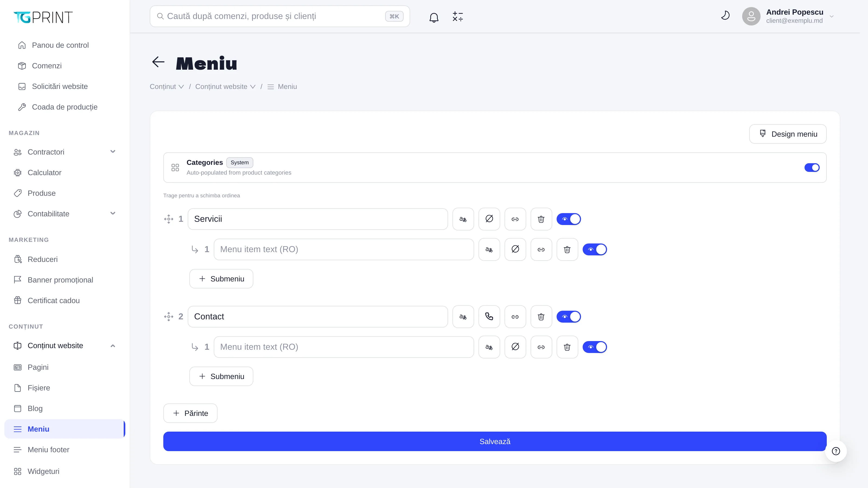Screen dimensions: 868x488
Task: Set link for Contact menu item
Action: tap(515, 317)
